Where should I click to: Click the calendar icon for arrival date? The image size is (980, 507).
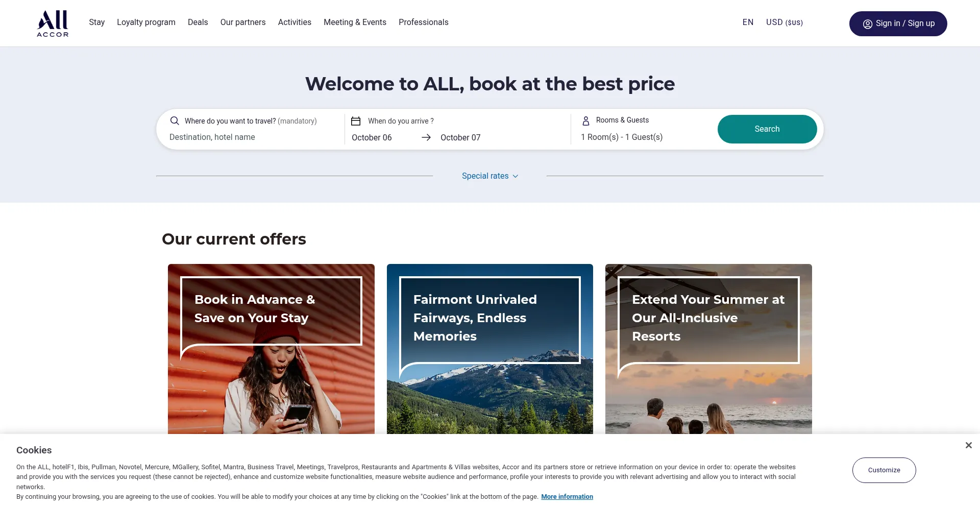pyautogui.click(x=356, y=121)
